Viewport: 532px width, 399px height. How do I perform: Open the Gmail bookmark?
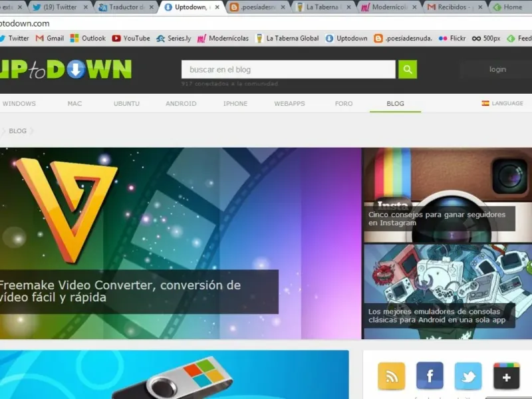pyautogui.click(x=50, y=39)
